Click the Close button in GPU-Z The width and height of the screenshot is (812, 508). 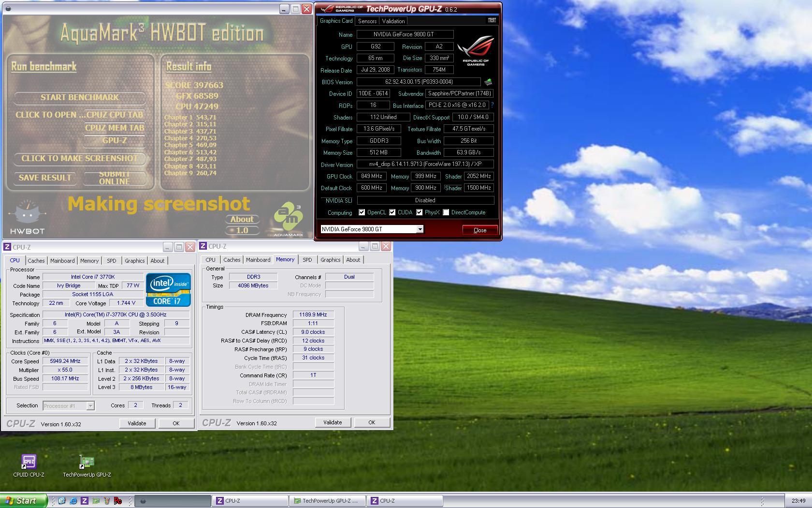(x=480, y=230)
